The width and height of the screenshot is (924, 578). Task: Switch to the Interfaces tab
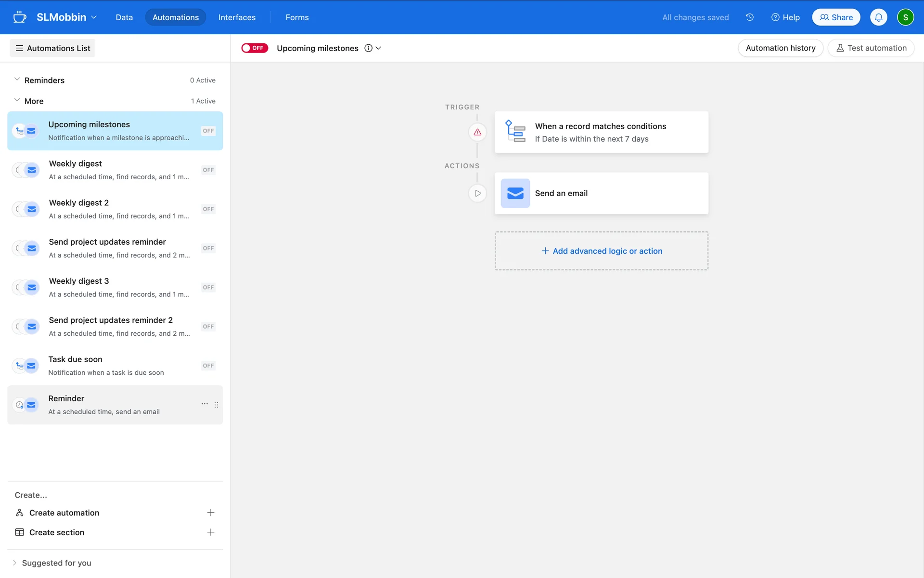(x=237, y=17)
